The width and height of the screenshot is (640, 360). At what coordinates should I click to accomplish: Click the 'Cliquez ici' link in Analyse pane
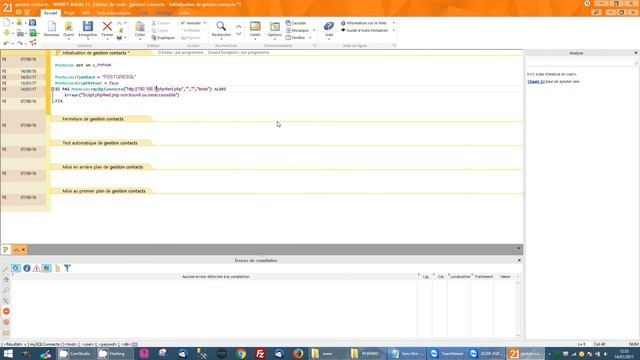point(536,82)
